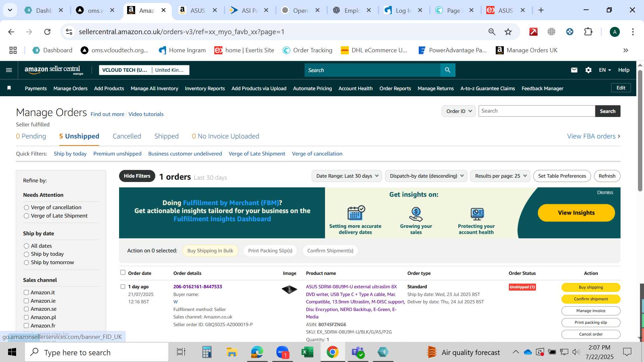Open the No Invoice Uploaded tab
Viewport: 644px width, 362px height.
tap(225, 136)
